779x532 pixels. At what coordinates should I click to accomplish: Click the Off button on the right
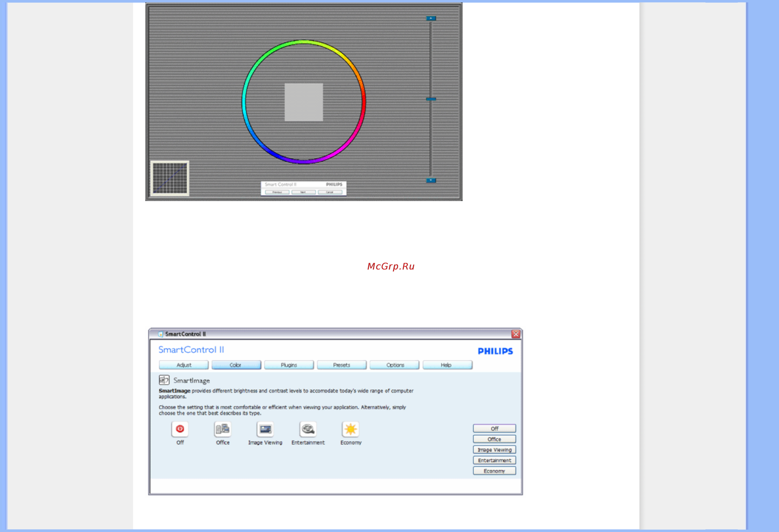coord(494,429)
